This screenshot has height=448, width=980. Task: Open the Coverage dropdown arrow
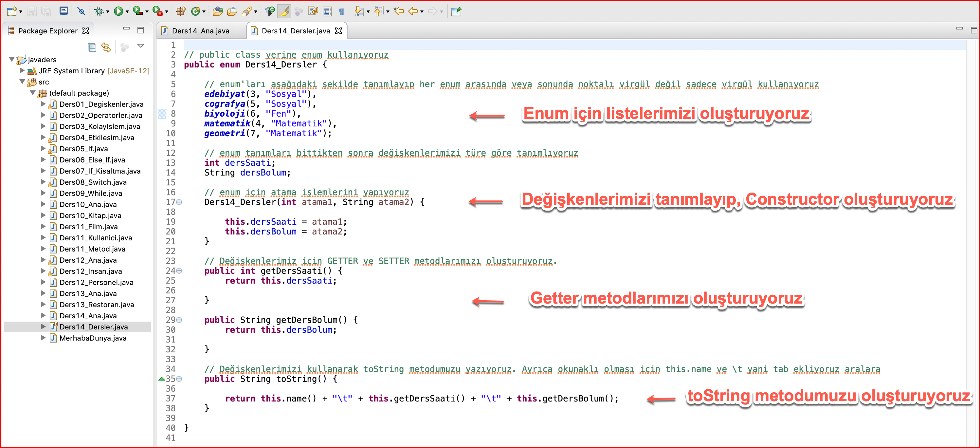[147, 12]
